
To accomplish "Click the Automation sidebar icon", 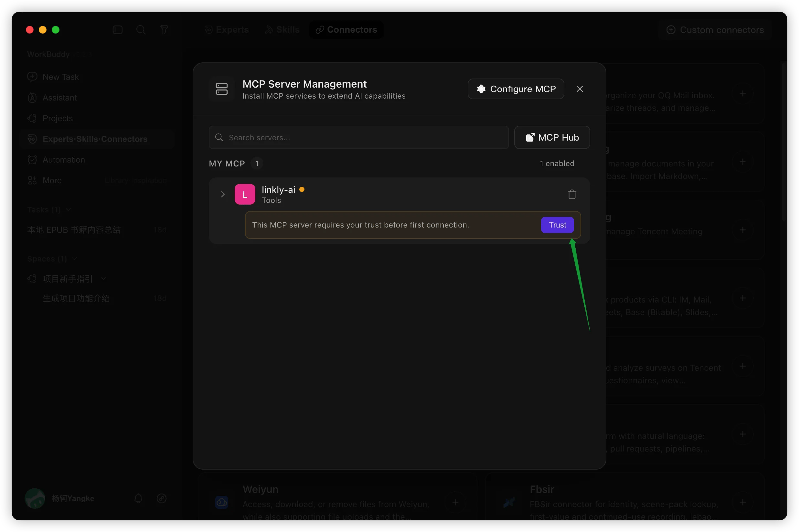I will tap(32, 160).
